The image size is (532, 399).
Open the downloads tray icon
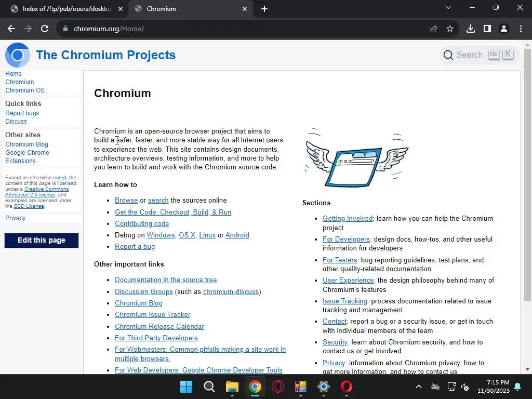(x=471, y=29)
